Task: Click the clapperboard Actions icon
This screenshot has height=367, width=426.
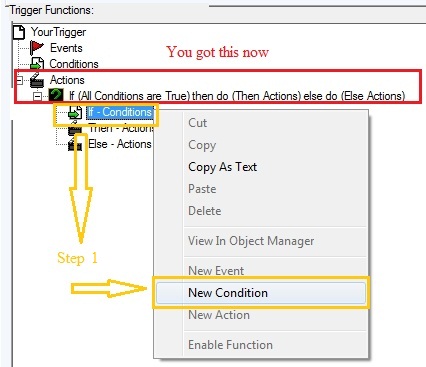Action: (x=37, y=80)
